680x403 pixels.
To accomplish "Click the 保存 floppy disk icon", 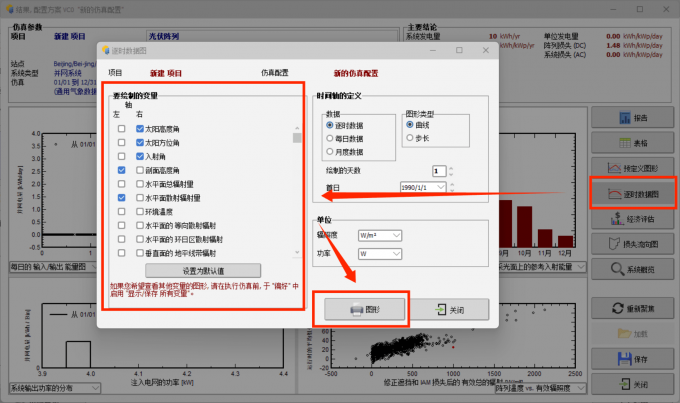I will (624, 359).
